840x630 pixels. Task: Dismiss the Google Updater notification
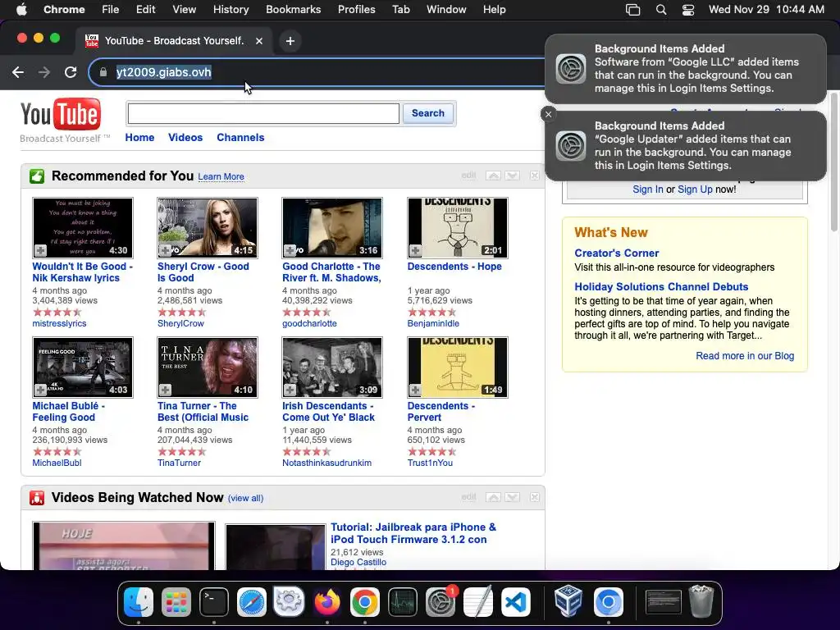548,114
